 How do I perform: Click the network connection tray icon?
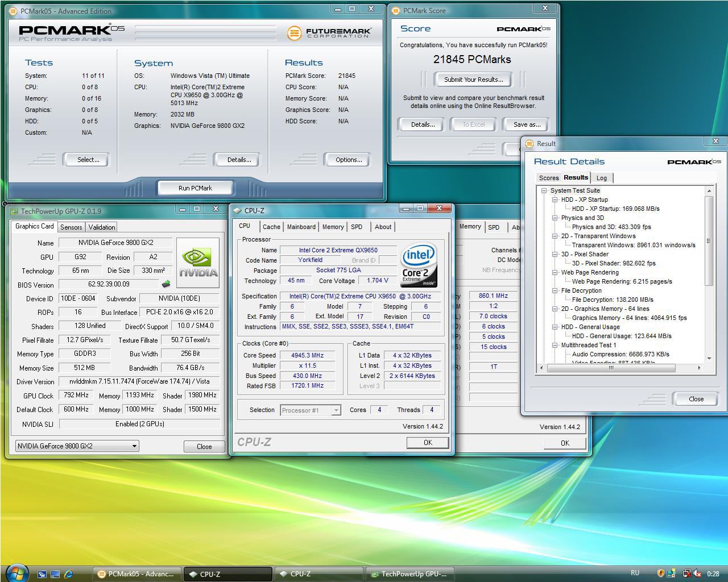click(x=686, y=573)
